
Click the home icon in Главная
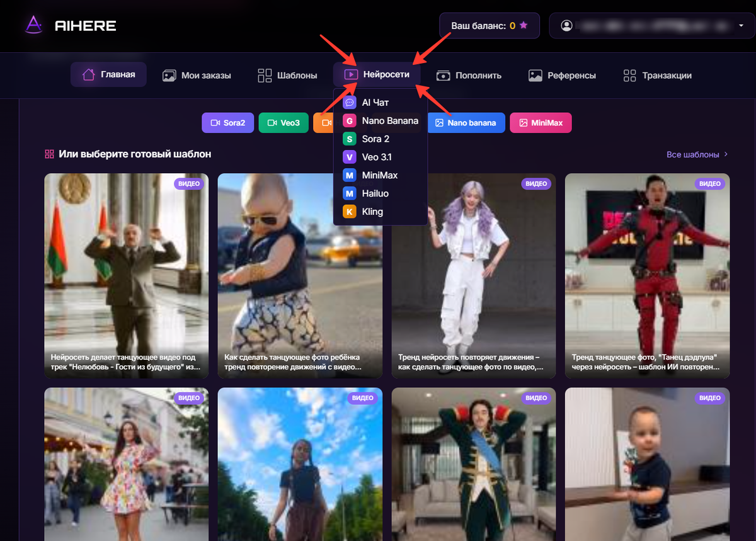click(x=89, y=74)
